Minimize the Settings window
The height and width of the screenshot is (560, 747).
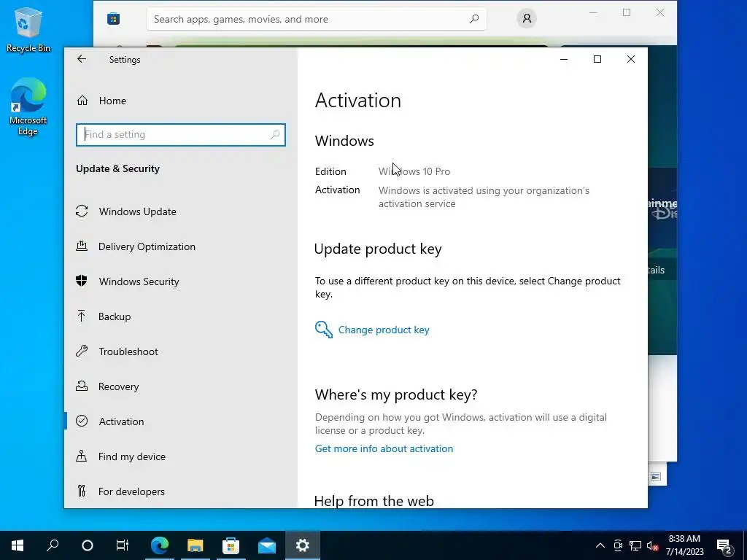(564, 59)
